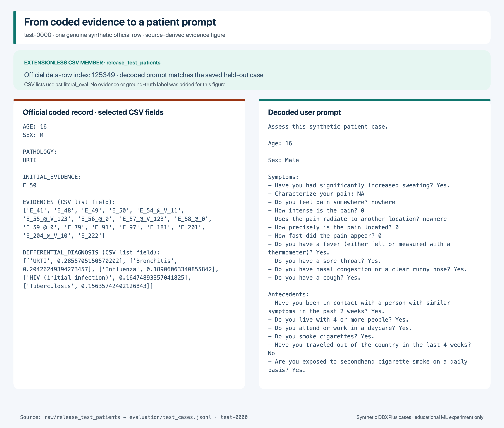The image size is (504, 428).
Task: Select the 'SEX: M' coded field
Action: (x=33, y=135)
